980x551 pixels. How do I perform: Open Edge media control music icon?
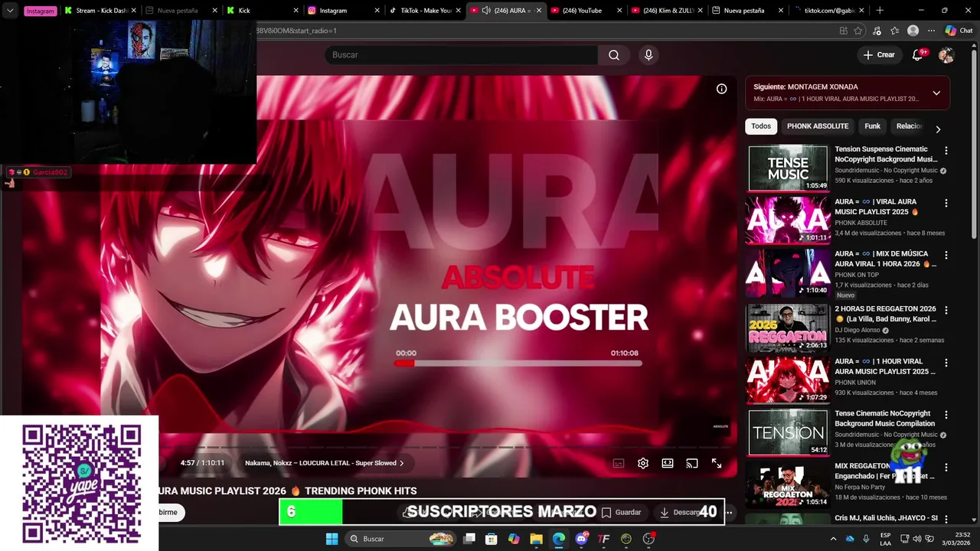pyautogui.click(x=877, y=31)
